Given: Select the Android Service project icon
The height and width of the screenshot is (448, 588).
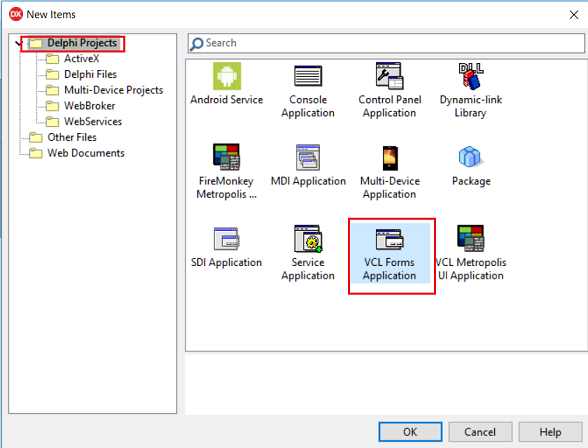Looking at the screenshot, I should [227, 76].
